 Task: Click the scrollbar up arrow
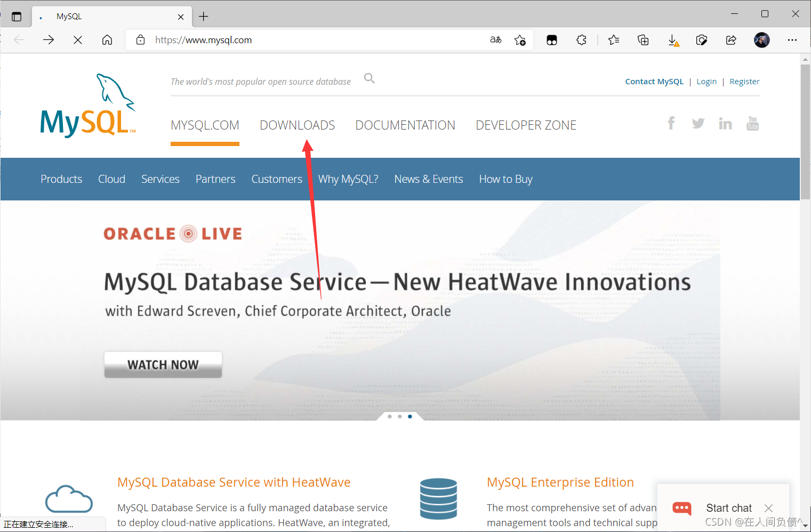click(805, 59)
